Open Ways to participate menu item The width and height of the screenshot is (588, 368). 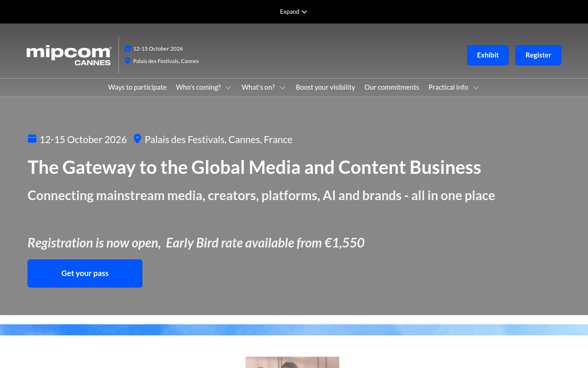tap(137, 87)
